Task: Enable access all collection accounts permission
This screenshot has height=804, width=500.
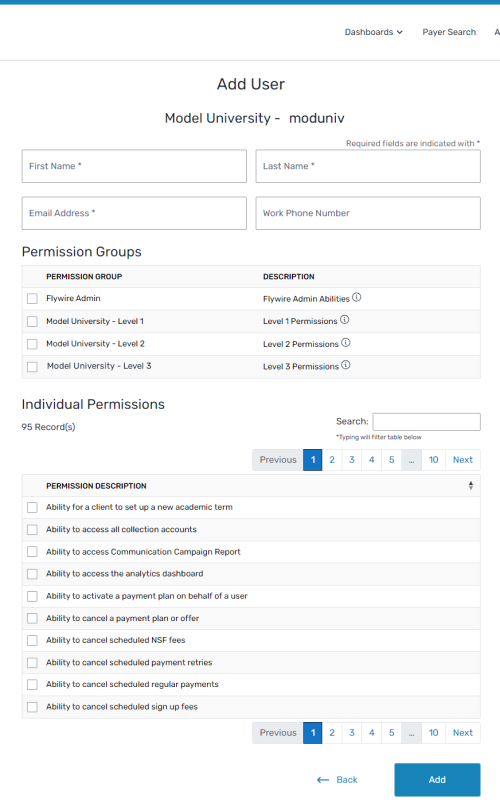Action: [32, 530]
